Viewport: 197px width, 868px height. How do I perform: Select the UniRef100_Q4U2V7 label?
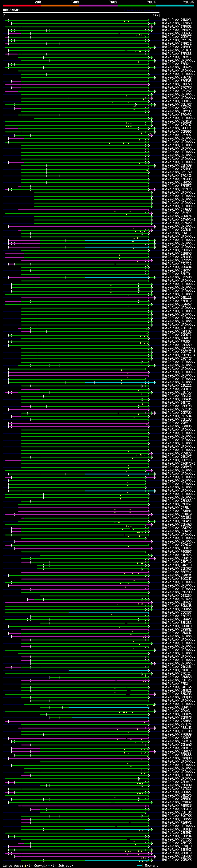coord(176,457)
